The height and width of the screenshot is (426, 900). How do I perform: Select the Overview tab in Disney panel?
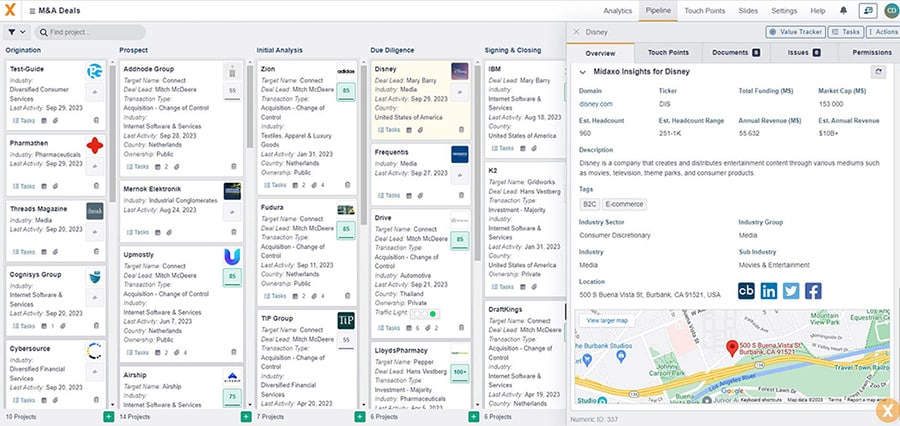[600, 53]
